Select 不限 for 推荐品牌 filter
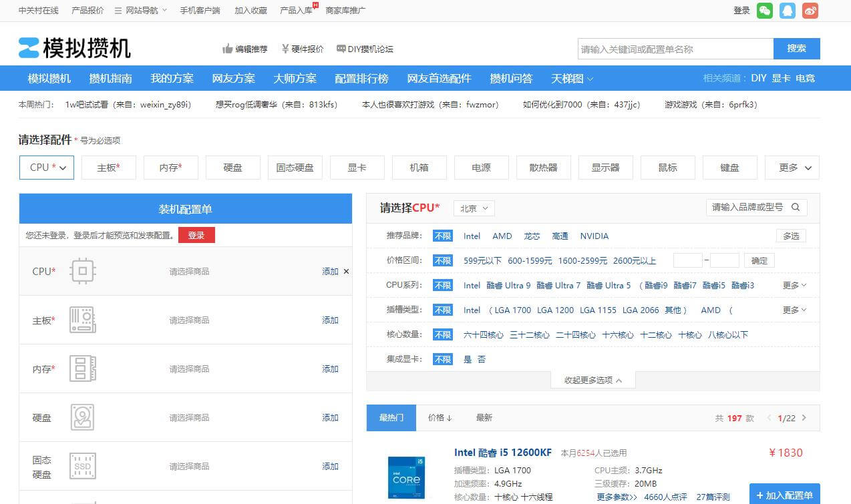Viewport: 851px width, 504px height. click(x=442, y=236)
